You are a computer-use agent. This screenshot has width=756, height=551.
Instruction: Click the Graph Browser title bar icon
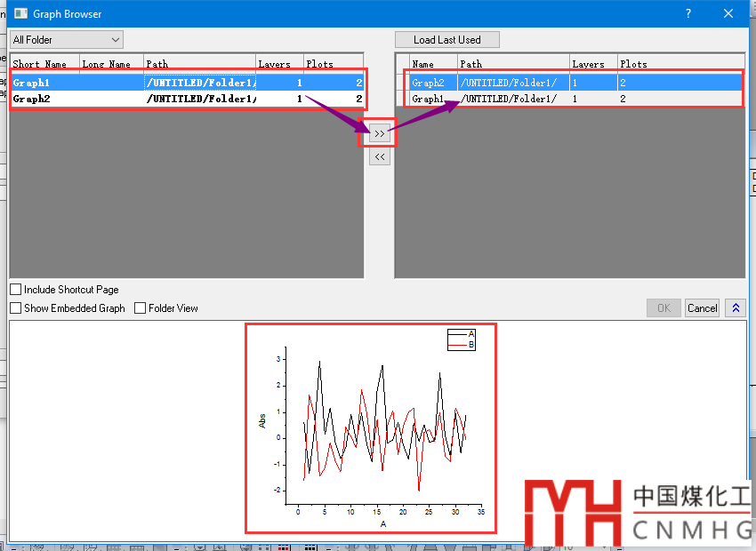pyautogui.click(x=18, y=13)
